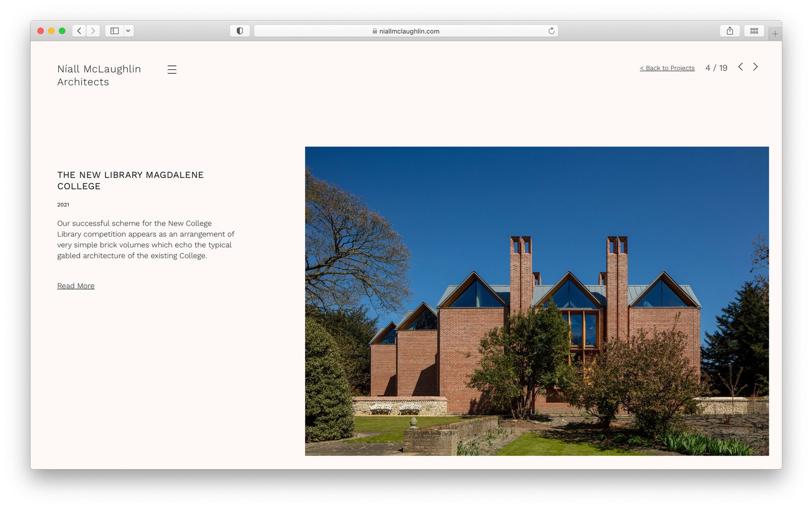
Task: Click the green fullscreen window button
Action: click(62, 31)
